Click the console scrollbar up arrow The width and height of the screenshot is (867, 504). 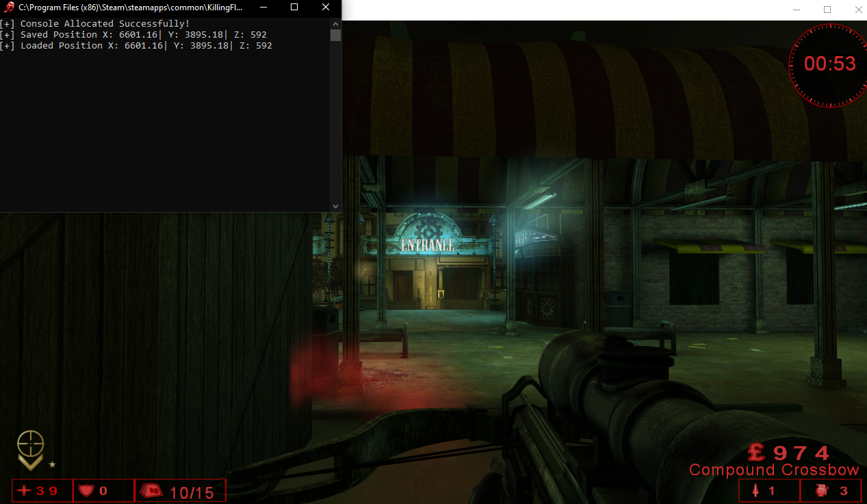(335, 24)
